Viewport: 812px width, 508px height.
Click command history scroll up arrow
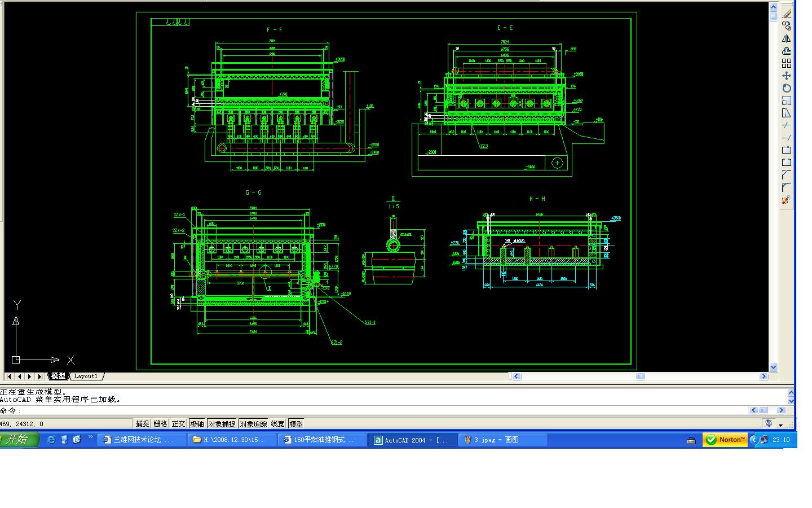(x=791, y=392)
